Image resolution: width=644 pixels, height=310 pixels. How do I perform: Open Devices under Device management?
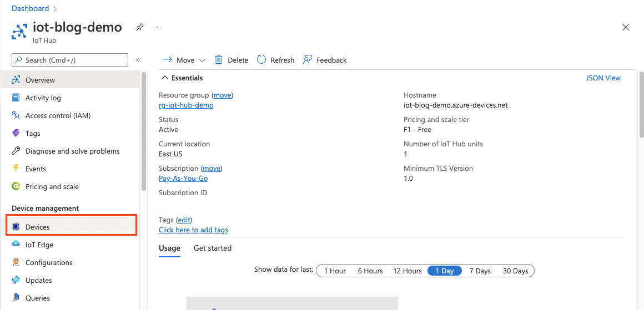pos(38,227)
